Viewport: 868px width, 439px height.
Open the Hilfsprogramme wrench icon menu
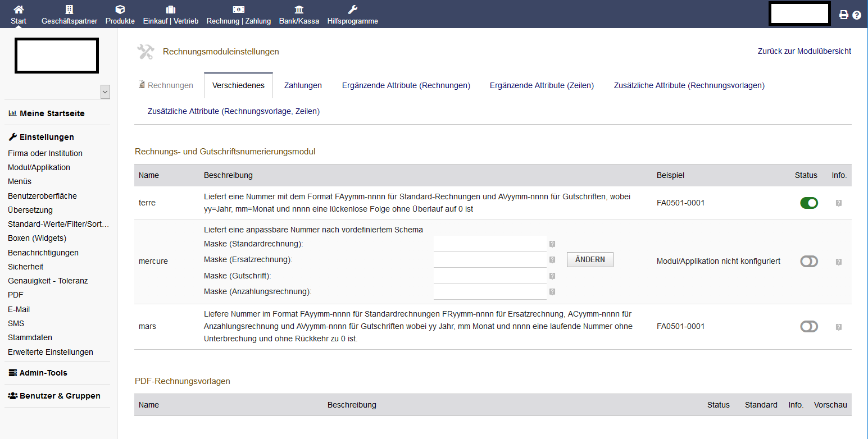point(353,10)
